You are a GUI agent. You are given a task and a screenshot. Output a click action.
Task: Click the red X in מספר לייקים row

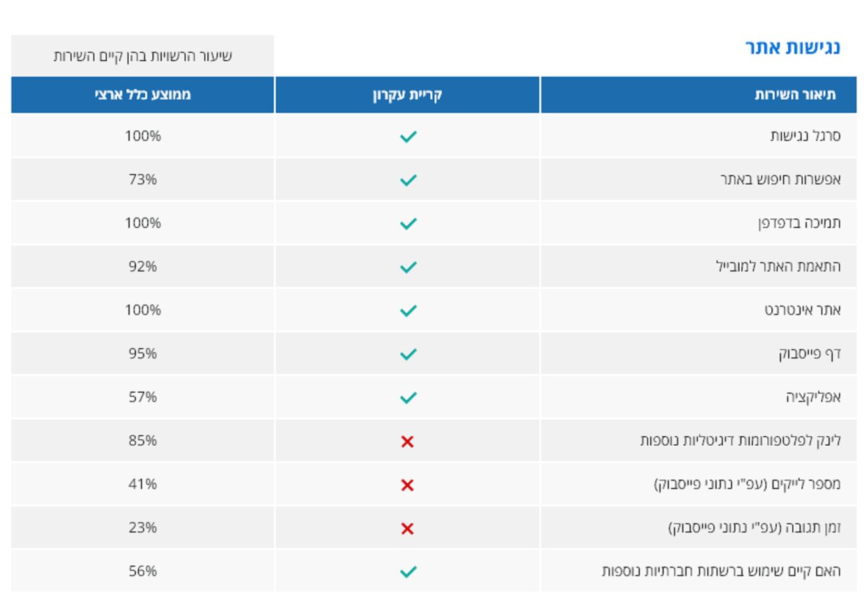[407, 485]
